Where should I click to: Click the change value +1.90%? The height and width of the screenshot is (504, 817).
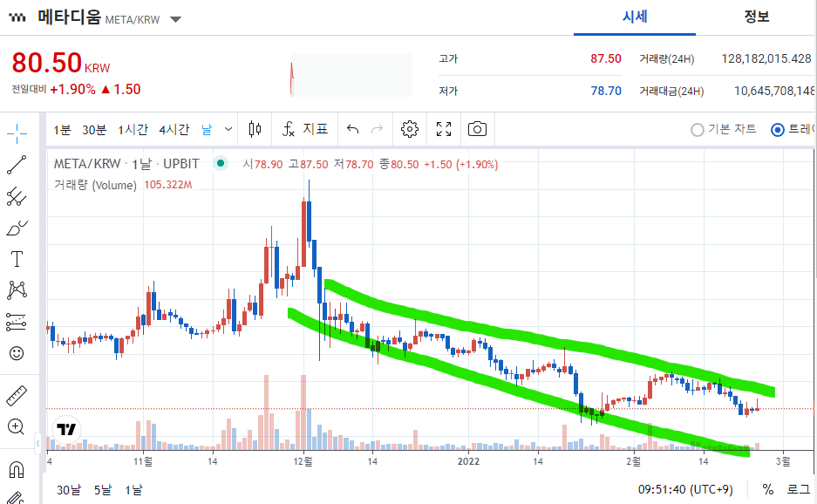pos(73,89)
